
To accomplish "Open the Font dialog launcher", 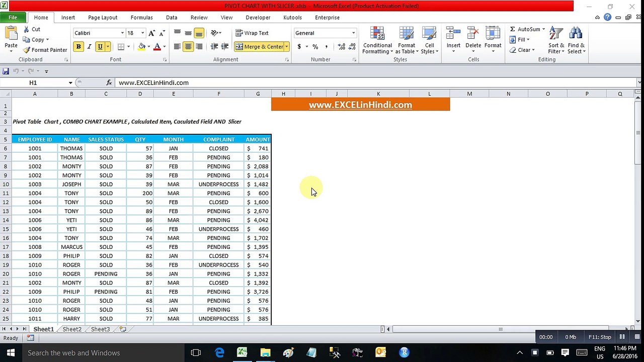I will pos(165,60).
